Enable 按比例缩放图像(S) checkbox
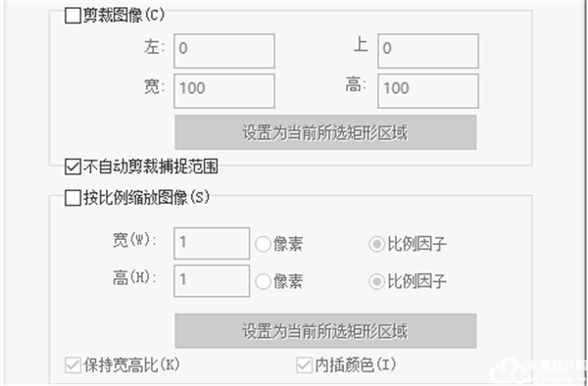 pos(73,198)
